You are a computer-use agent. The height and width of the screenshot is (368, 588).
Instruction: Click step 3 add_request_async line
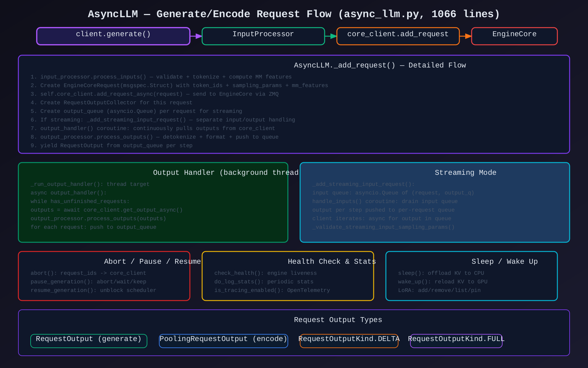pyautogui.click(x=155, y=94)
